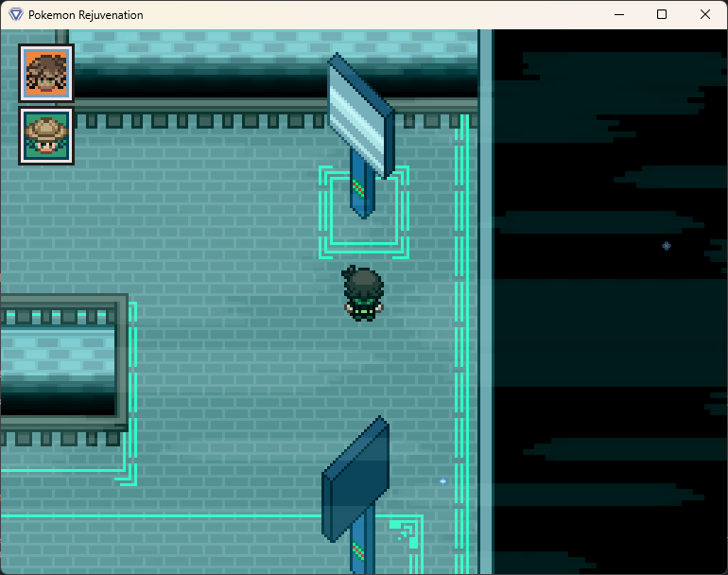Maximize the Pokemon Rejuvenation window

[662, 14]
